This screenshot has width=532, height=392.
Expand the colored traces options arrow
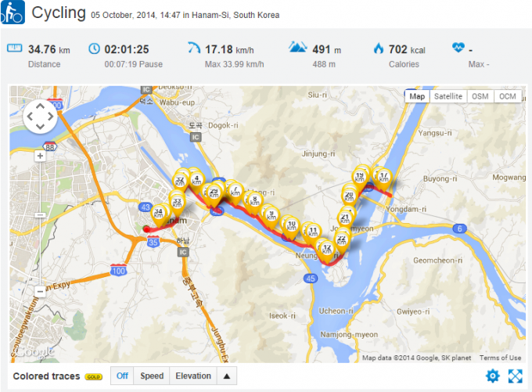(x=226, y=376)
